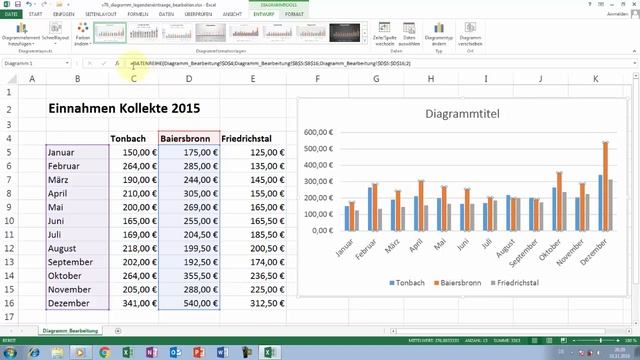Screen dimensions: 640x360
Task: Open the undo history dropdown arrow
Action: click(35, 4)
